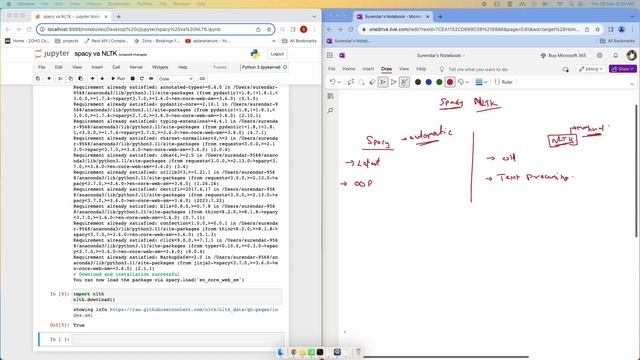
Task: Switch to the OneNote Home tab
Action: [349, 69]
